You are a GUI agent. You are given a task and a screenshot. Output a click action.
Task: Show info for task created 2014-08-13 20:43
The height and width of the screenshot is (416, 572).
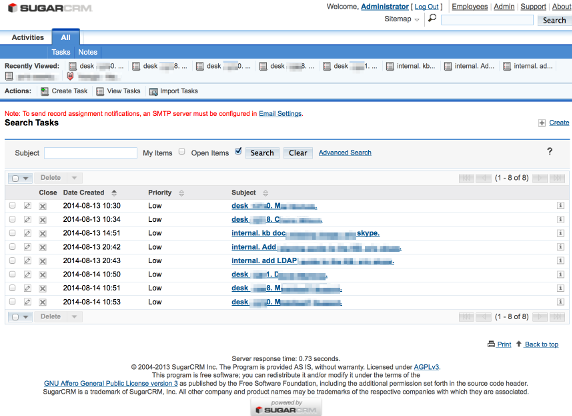click(560, 261)
